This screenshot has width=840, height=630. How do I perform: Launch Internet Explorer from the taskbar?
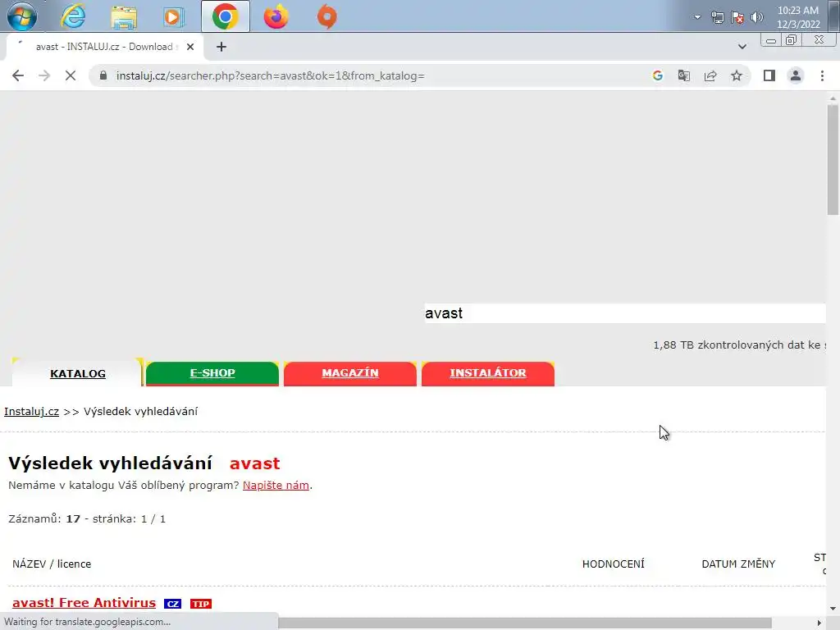(73, 16)
